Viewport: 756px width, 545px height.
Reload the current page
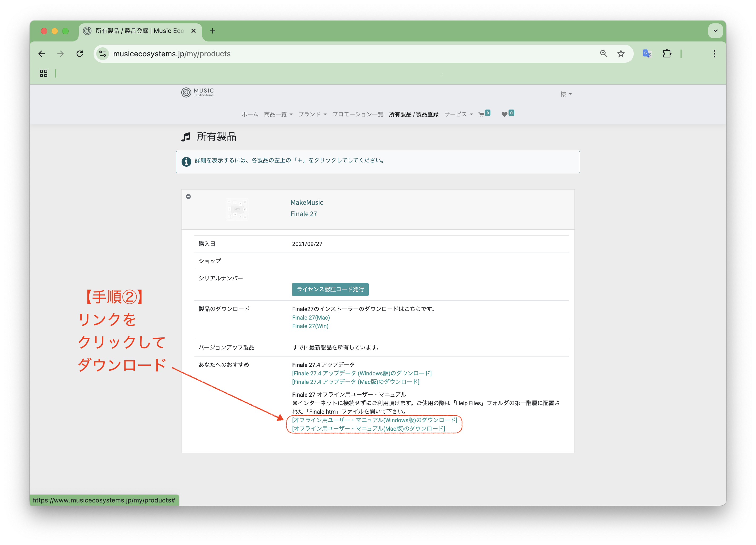tap(80, 54)
